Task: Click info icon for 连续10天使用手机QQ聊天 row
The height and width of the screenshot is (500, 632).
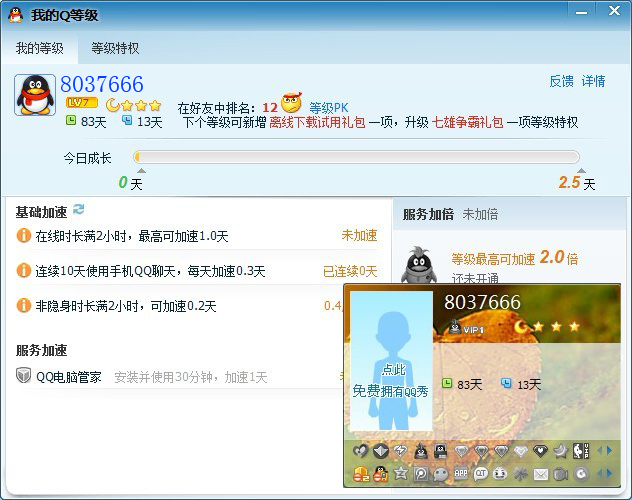Action: (x=24, y=270)
